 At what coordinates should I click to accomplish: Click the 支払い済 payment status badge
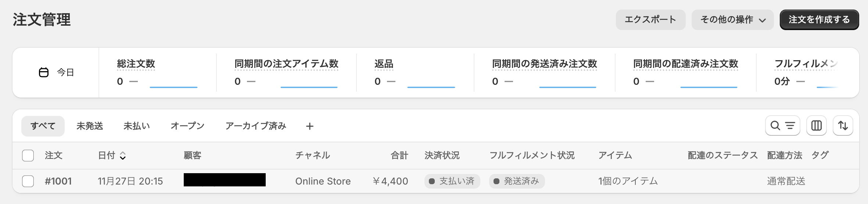pyautogui.click(x=452, y=181)
